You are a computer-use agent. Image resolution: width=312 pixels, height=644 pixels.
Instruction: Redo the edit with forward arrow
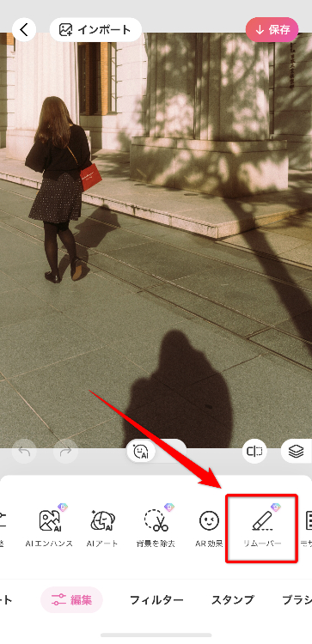point(65,452)
